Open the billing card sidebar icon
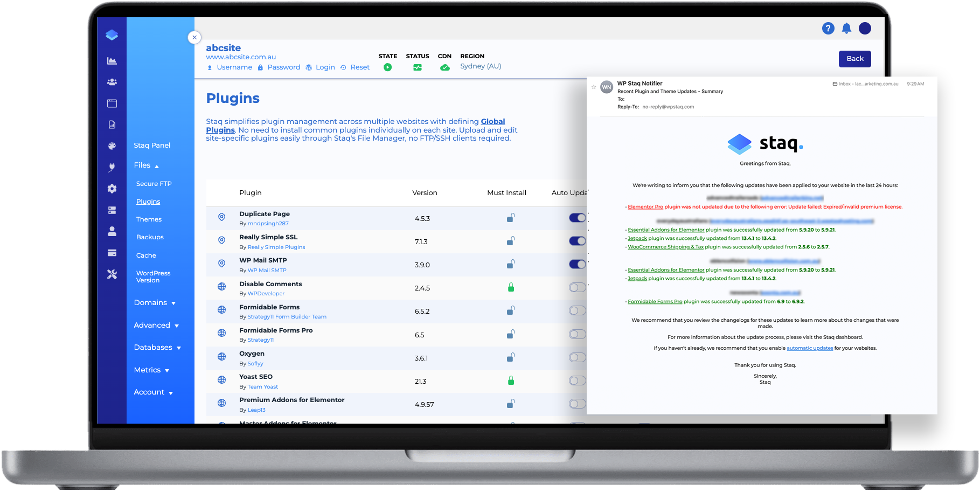The image size is (980, 491). coord(112,253)
